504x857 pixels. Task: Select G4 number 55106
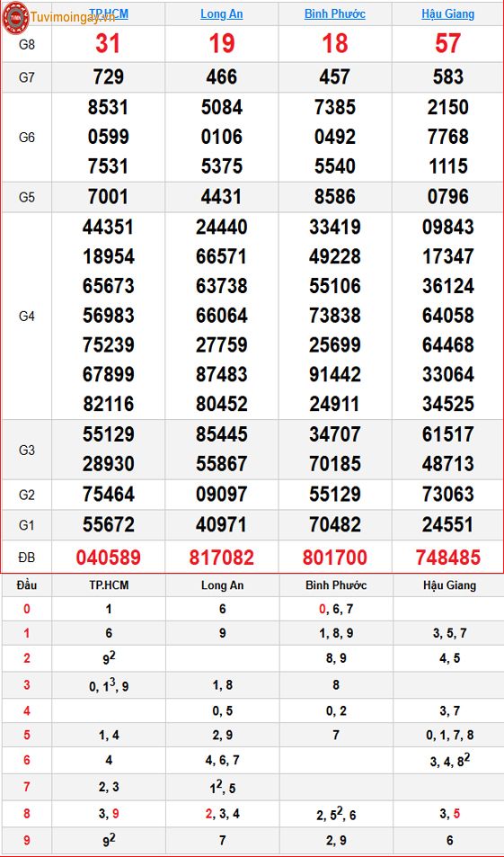click(x=335, y=286)
